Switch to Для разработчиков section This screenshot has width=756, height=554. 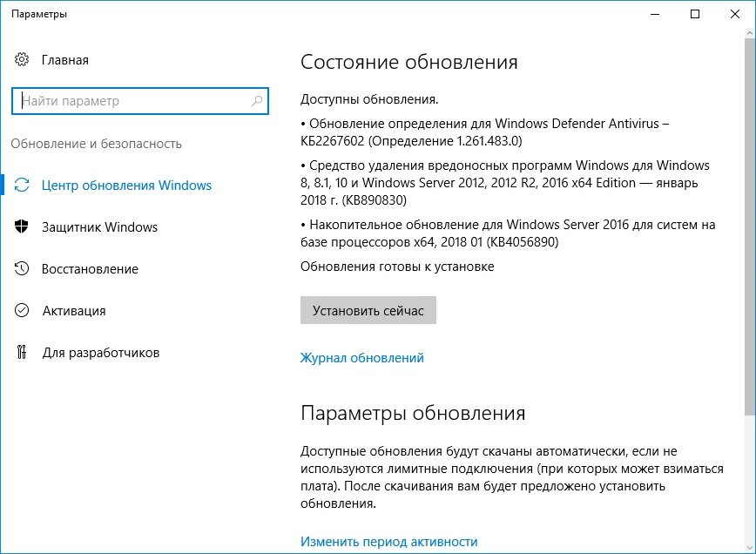tap(101, 353)
